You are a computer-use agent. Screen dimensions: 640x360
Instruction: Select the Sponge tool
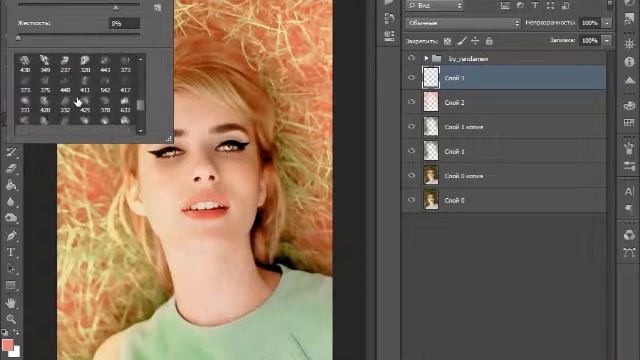coord(11,218)
